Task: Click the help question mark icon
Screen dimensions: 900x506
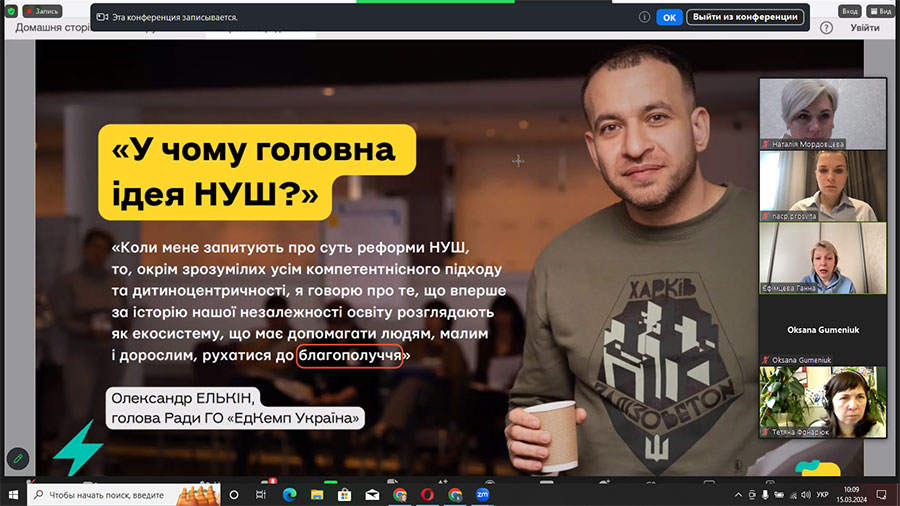Action: [x=827, y=28]
